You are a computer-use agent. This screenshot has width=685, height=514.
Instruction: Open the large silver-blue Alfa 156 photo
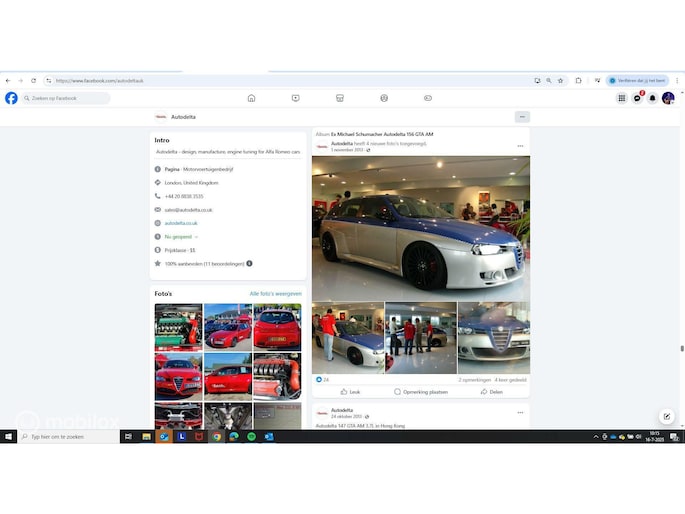(421, 227)
